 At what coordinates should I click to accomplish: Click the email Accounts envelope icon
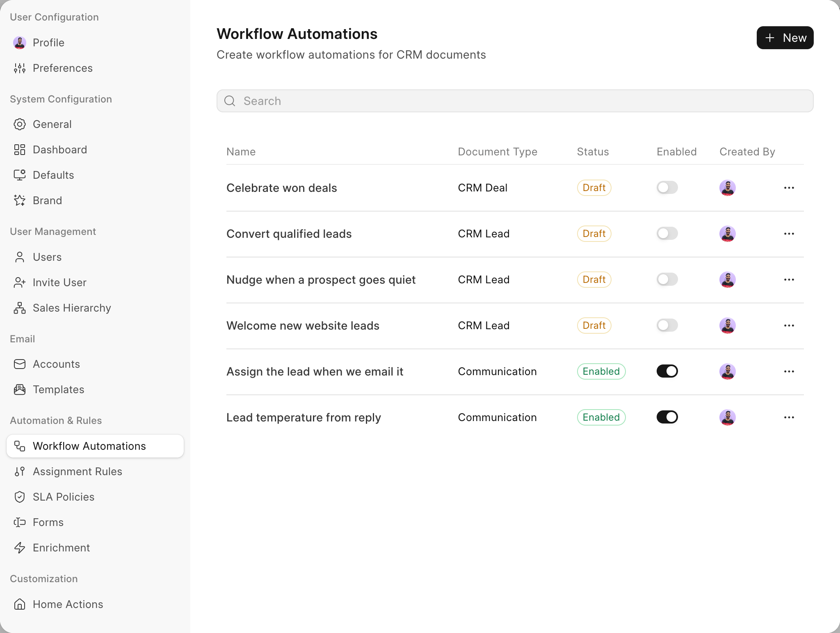[x=20, y=364]
